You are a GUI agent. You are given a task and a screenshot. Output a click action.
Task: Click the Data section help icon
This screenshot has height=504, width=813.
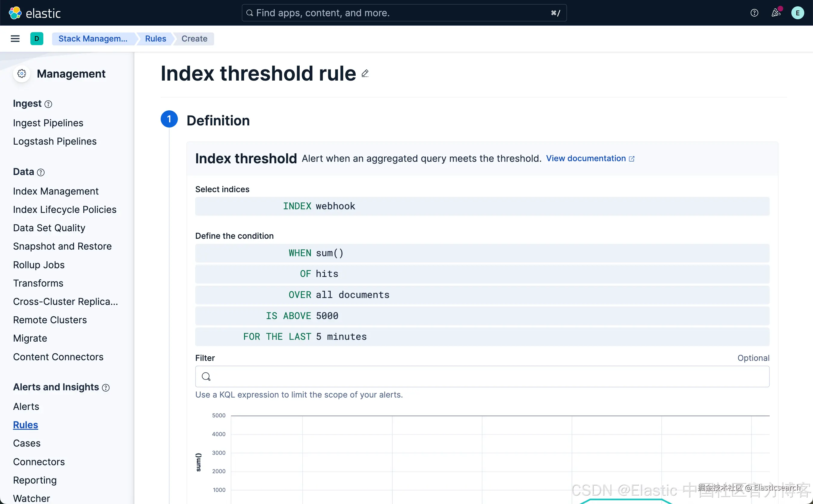41,172
